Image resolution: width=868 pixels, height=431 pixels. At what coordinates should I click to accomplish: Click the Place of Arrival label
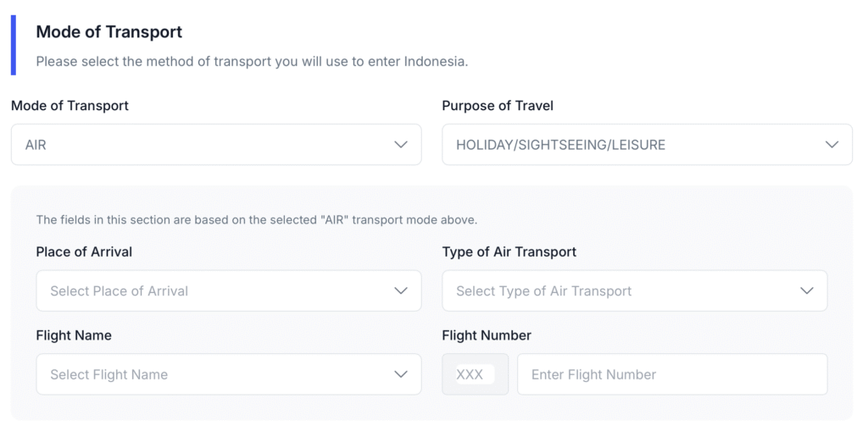pyautogui.click(x=84, y=251)
